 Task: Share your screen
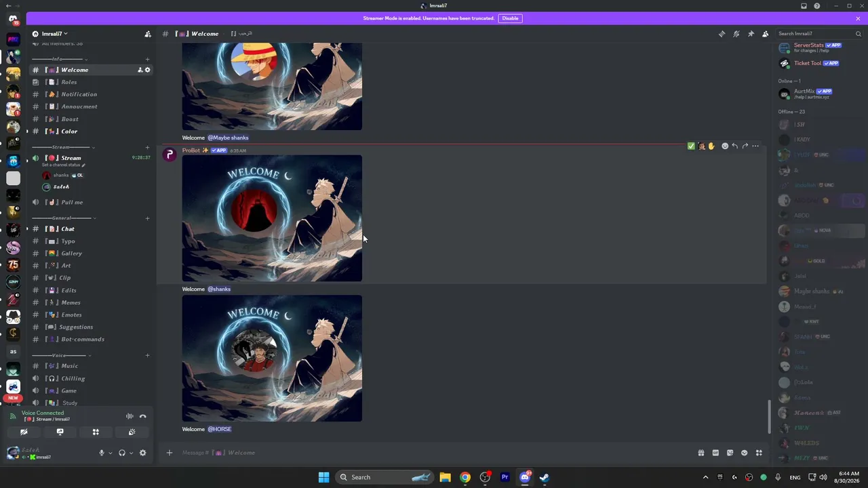coord(60,432)
